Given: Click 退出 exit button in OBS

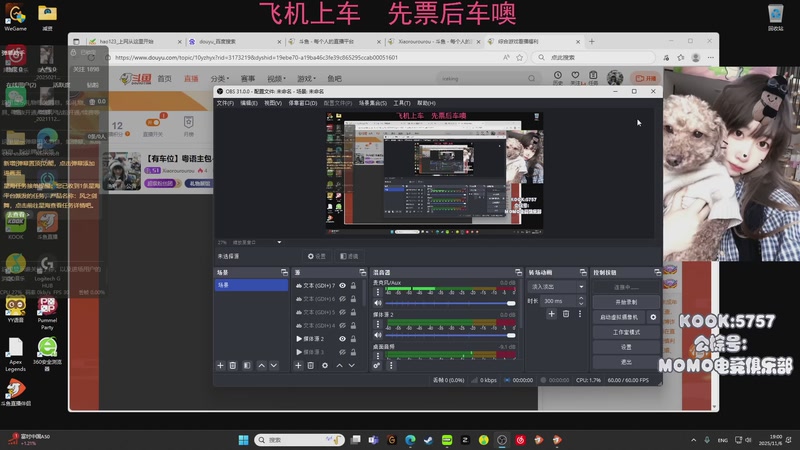Looking at the screenshot, I should (626, 362).
